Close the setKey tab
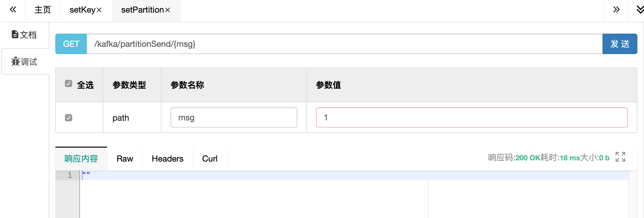 (x=99, y=10)
